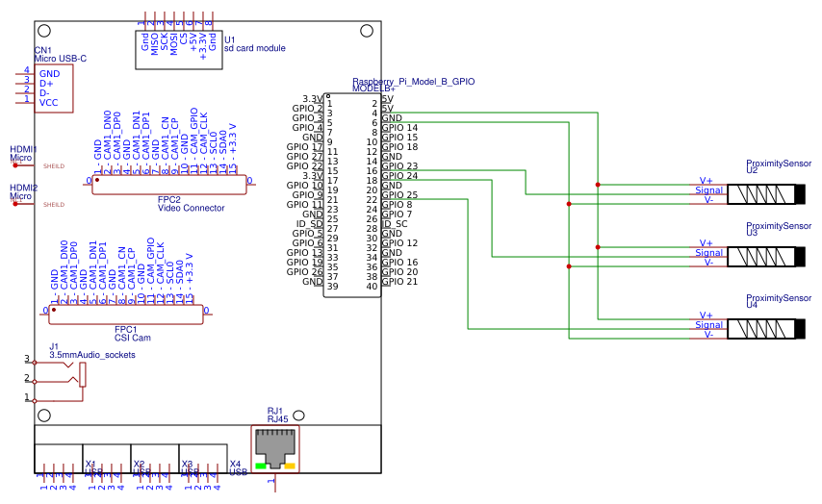This screenshot has height=504, width=822.
Task: Click the GPIO 18 pin label
Action: [x=399, y=147]
